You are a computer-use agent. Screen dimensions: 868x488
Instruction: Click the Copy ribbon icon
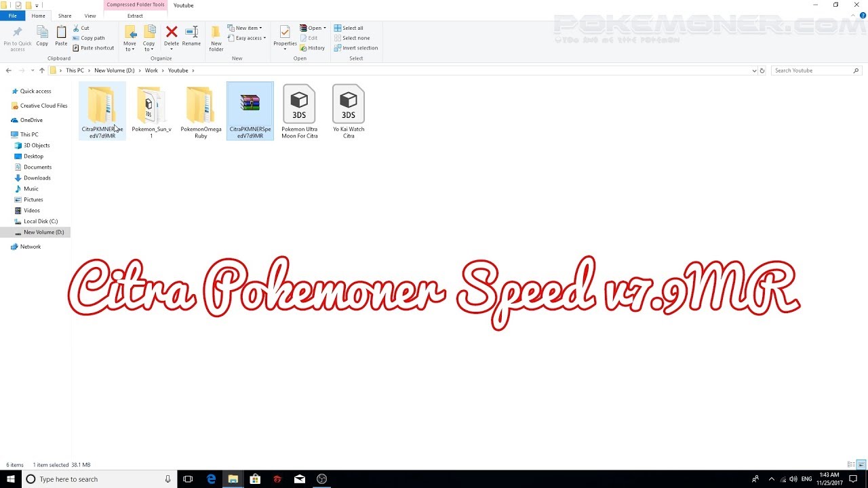pyautogui.click(x=42, y=37)
